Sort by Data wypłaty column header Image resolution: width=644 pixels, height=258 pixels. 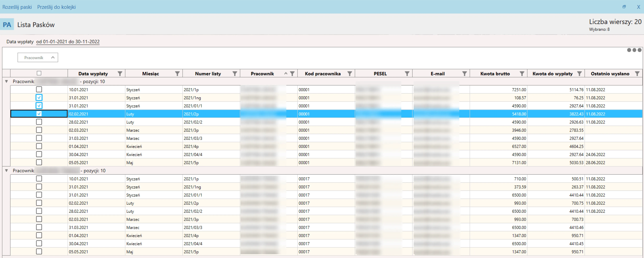[x=93, y=74]
